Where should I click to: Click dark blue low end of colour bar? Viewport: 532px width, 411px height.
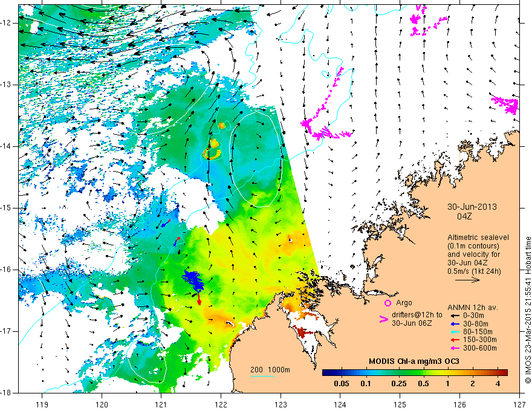(326, 373)
